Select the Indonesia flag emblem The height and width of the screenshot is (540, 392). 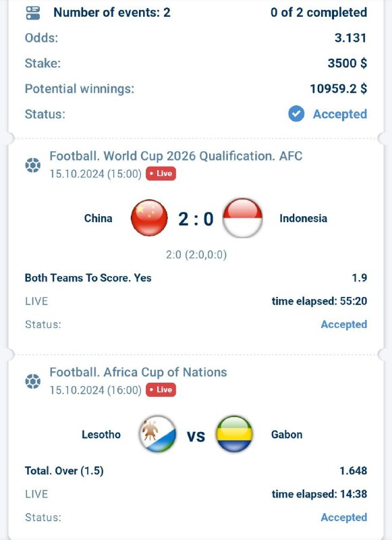pyautogui.click(x=239, y=217)
